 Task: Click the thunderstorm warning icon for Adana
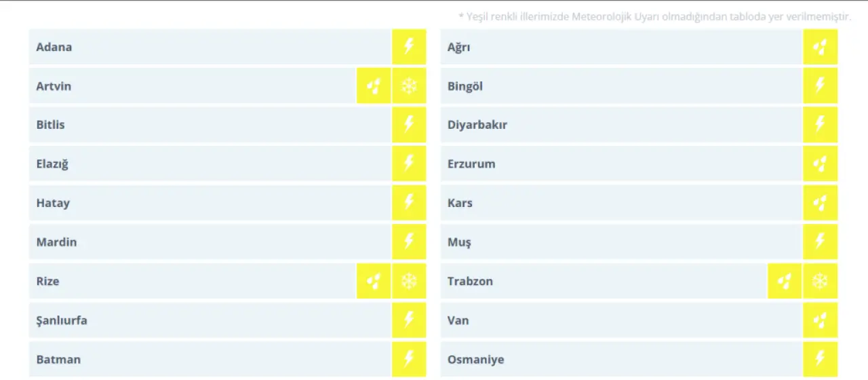(409, 47)
